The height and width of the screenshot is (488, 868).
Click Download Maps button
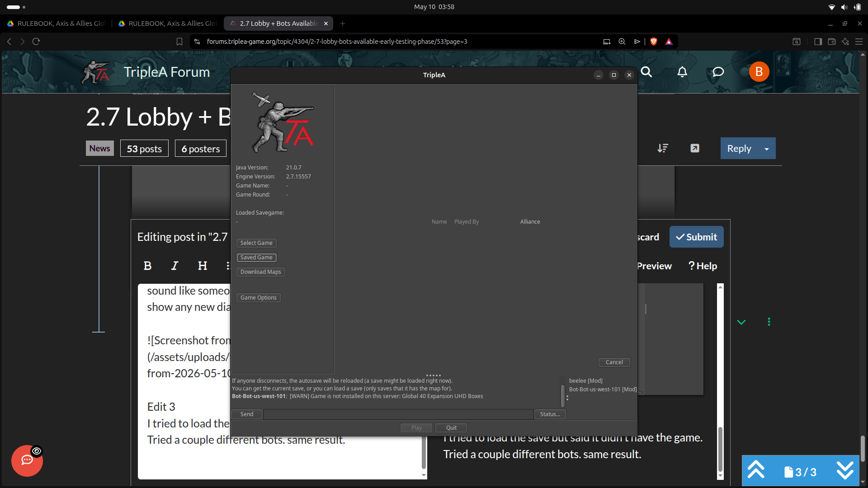(261, 272)
